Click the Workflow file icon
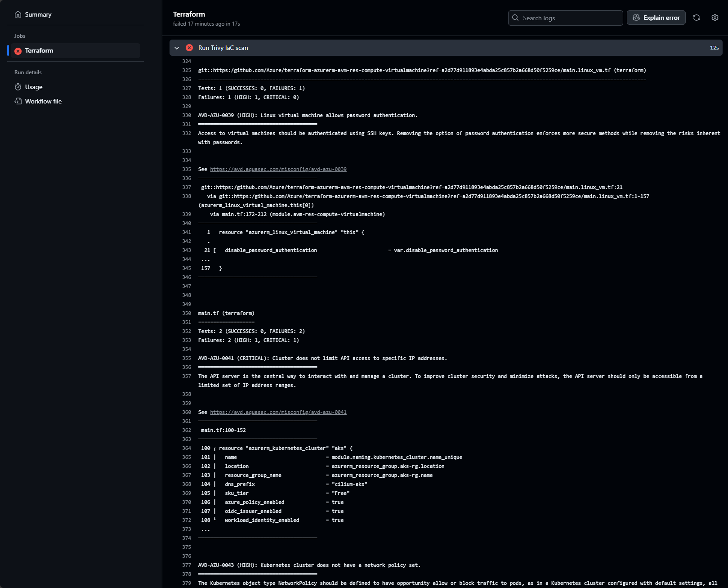This screenshot has width=728, height=588. pos(18,101)
